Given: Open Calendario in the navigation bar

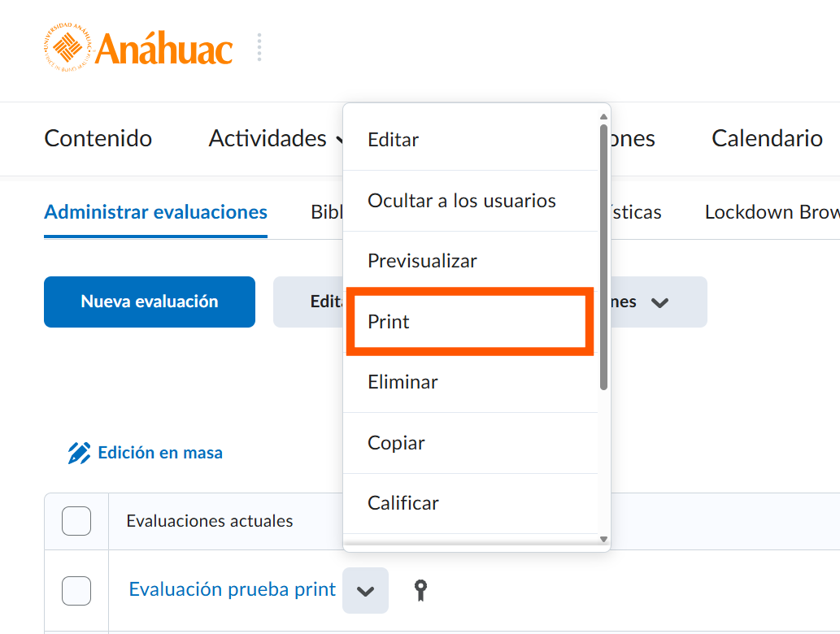Looking at the screenshot, I should point(767,138).
